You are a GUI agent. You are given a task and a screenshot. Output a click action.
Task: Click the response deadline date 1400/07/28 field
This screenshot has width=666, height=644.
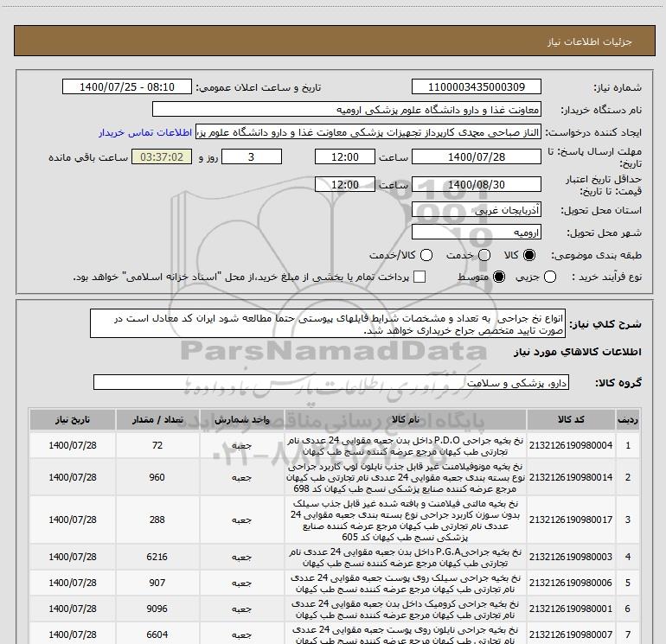477,157
